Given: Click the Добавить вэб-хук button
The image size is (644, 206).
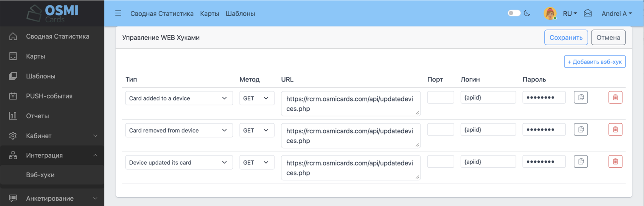Looking at the screenshot, I should click(x=595, y=62).
